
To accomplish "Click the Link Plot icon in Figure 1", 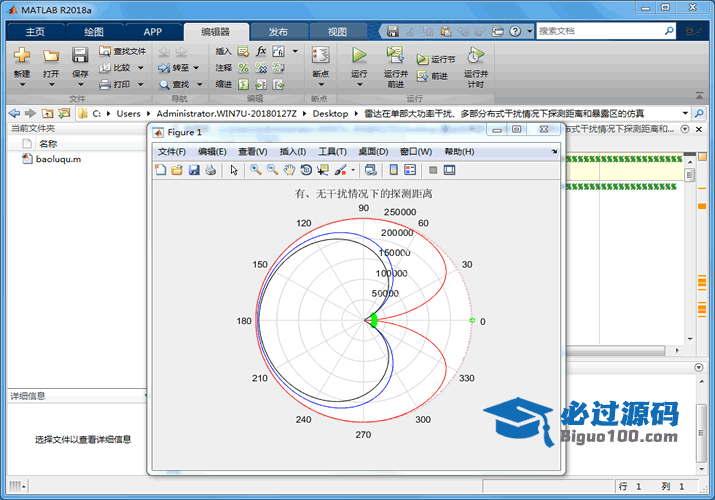I will pyautogui.click(x=371, y=170).
